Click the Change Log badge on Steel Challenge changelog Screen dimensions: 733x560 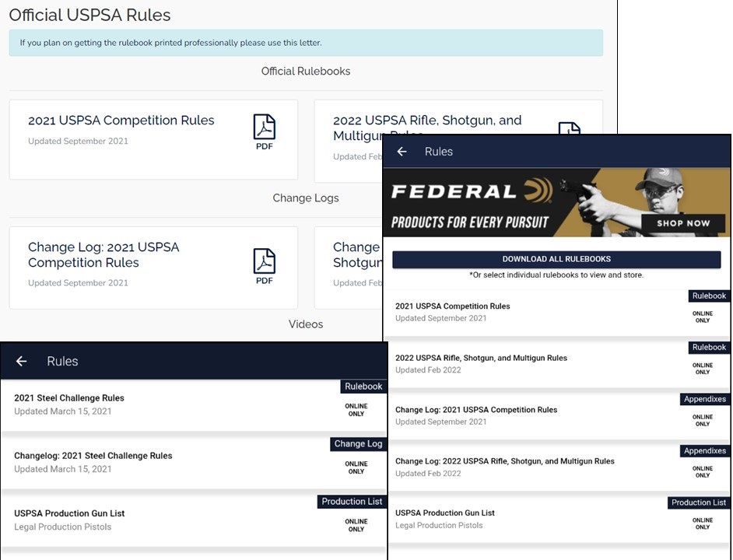click(x=357, y=444)
